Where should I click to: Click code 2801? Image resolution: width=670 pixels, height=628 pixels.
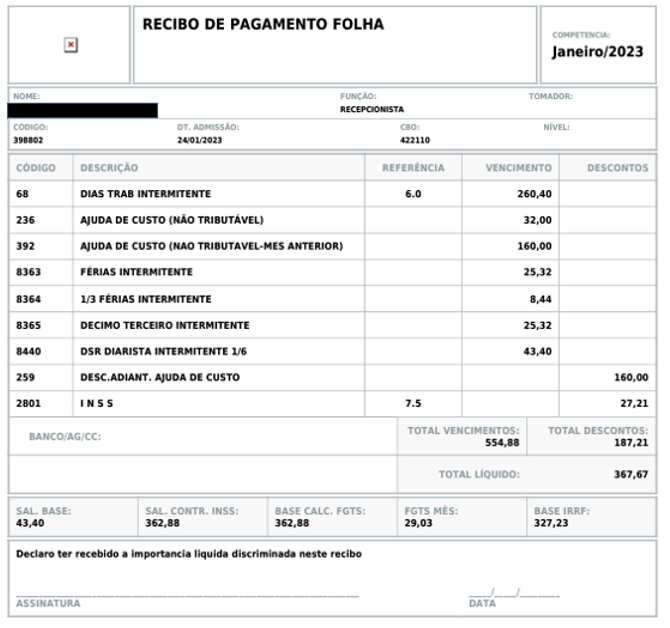tap(28, 404)
